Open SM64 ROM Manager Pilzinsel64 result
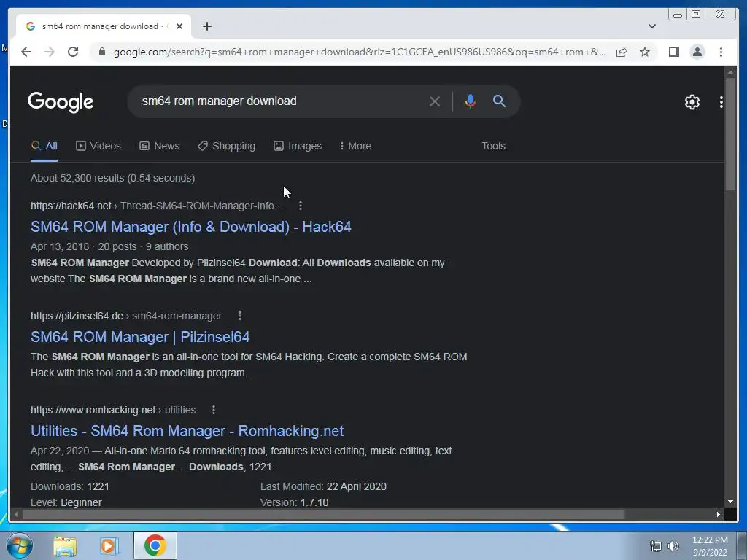 pos(140,337)
